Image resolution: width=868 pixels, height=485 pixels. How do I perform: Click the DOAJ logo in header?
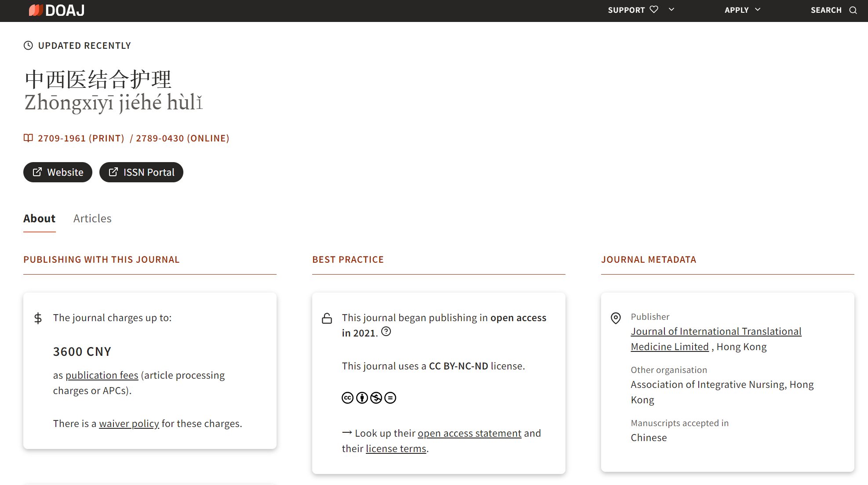click(x=57, y=10)
